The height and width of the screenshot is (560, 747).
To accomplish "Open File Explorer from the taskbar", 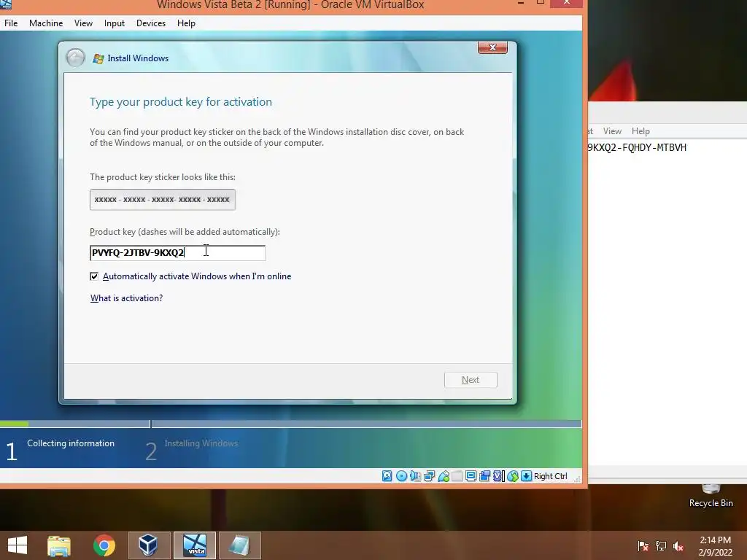I will click(59, 545).
